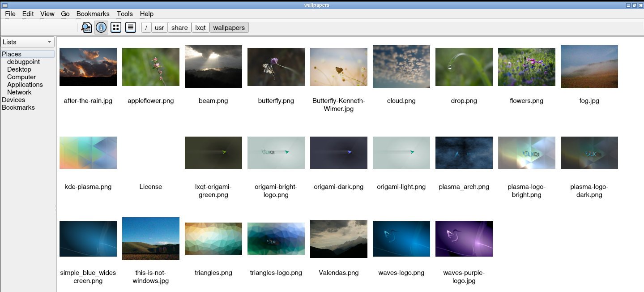Click the blue info circle view icon

coord(101,28)
